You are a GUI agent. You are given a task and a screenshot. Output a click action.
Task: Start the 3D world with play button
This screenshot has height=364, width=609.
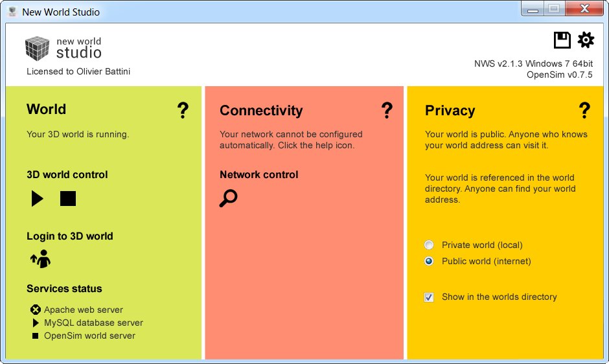pyautogui.click(x=38, y=198)
